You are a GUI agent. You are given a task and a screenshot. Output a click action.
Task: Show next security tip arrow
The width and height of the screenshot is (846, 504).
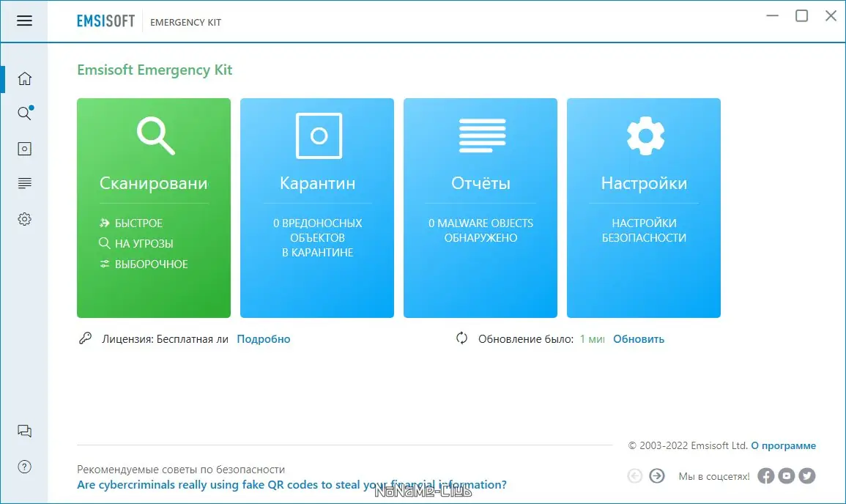(x=656, y=475)
